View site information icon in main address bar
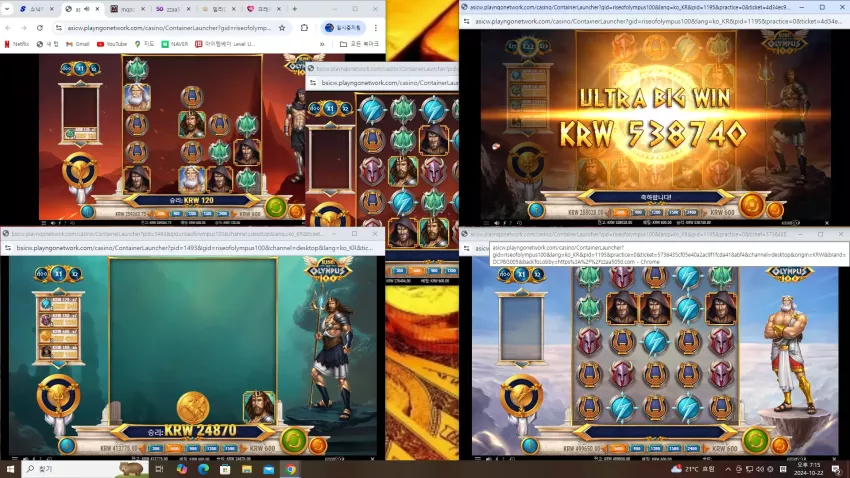 point(59,28)
